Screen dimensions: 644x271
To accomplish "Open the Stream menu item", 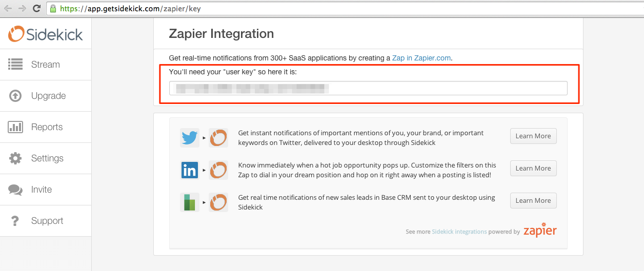I will pyautogui.click(x=46, y=65).
